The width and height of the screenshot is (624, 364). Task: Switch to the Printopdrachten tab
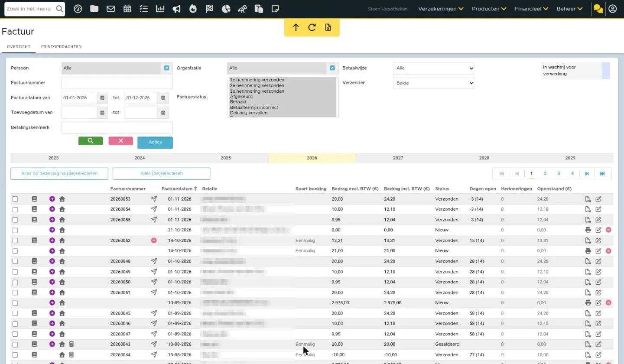click(x=61, y=47)
